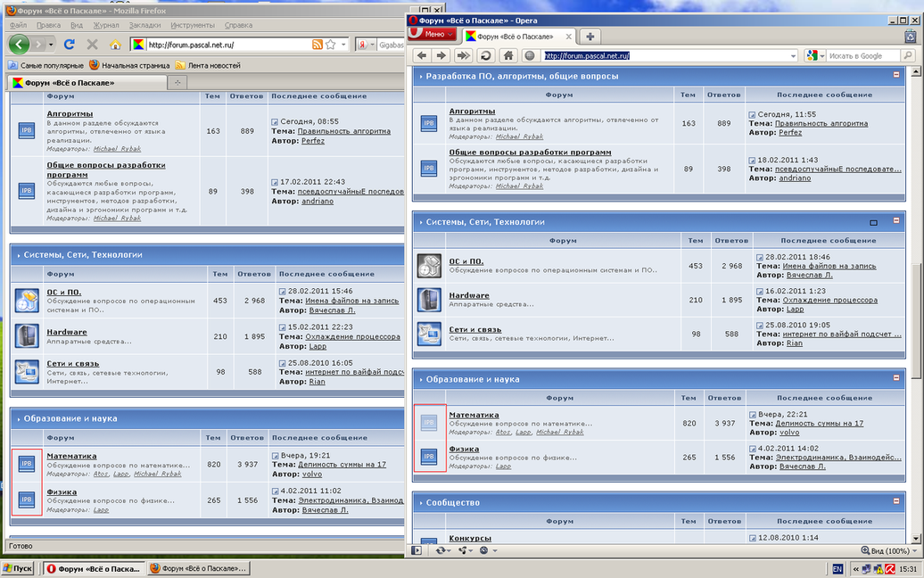
Task: Collapse Системы, Сети, Технологии category in Opera
Action: tap(896, 221)
